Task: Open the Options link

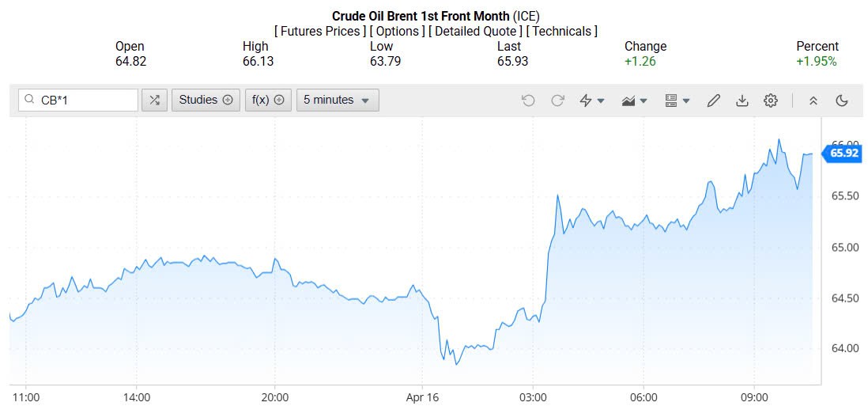Action: pos(397,32)
